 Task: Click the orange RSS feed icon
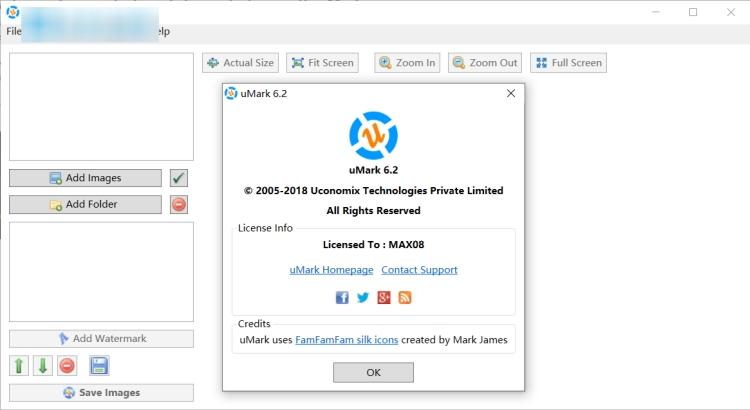click(405, 298)
